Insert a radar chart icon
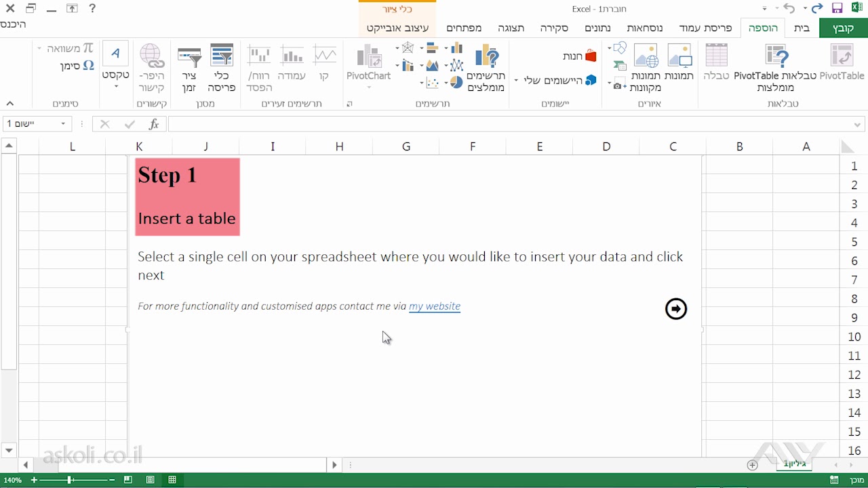The height and width of the screenshot is (488, 868). (408, 48)
